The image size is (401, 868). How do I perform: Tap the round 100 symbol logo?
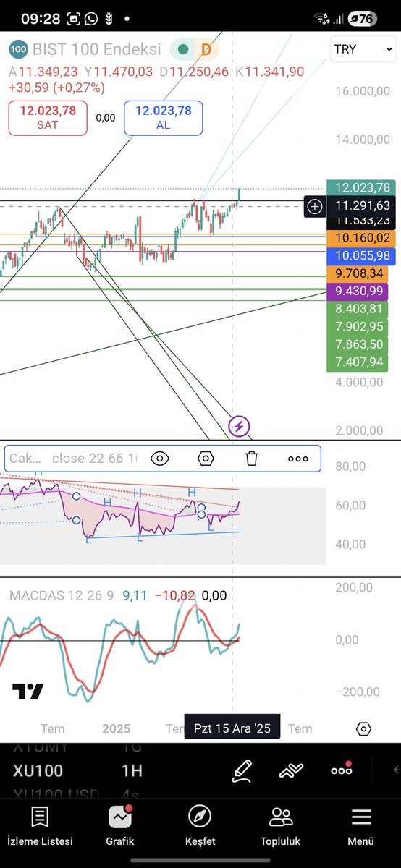point(18,50)
